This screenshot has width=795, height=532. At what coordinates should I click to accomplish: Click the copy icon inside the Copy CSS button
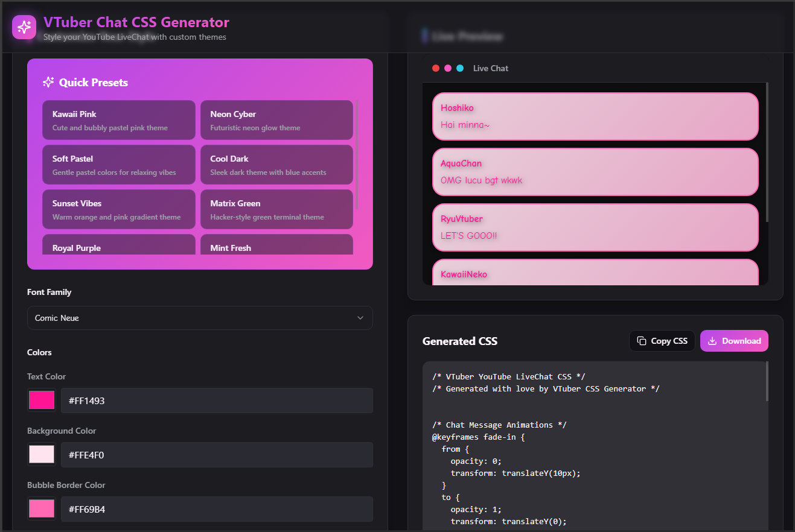click(642, 340)
